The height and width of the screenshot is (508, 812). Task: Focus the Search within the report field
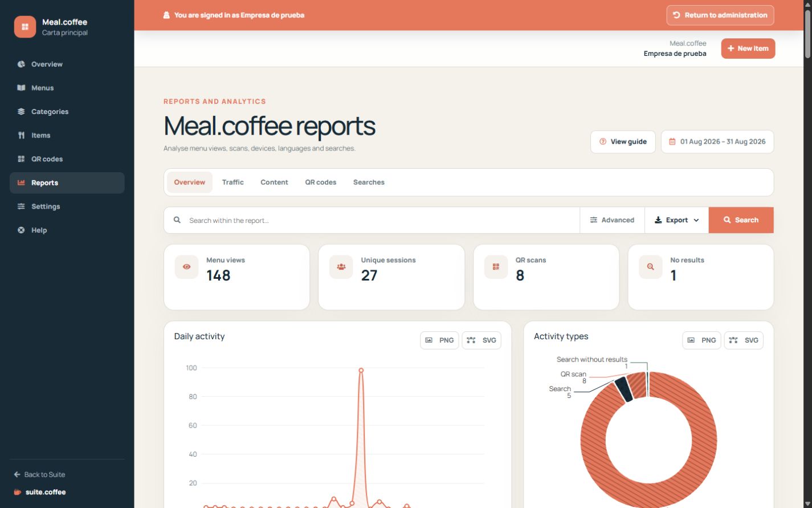point(372,220)
